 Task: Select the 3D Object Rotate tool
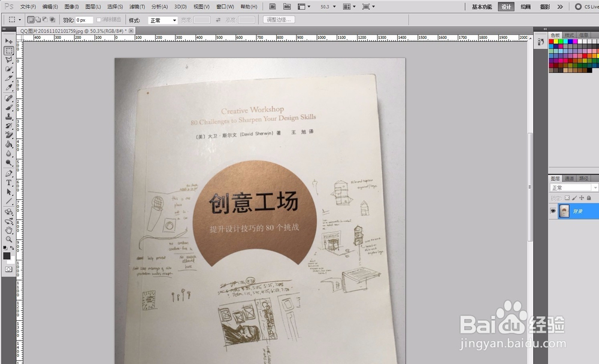pos(8,211)
